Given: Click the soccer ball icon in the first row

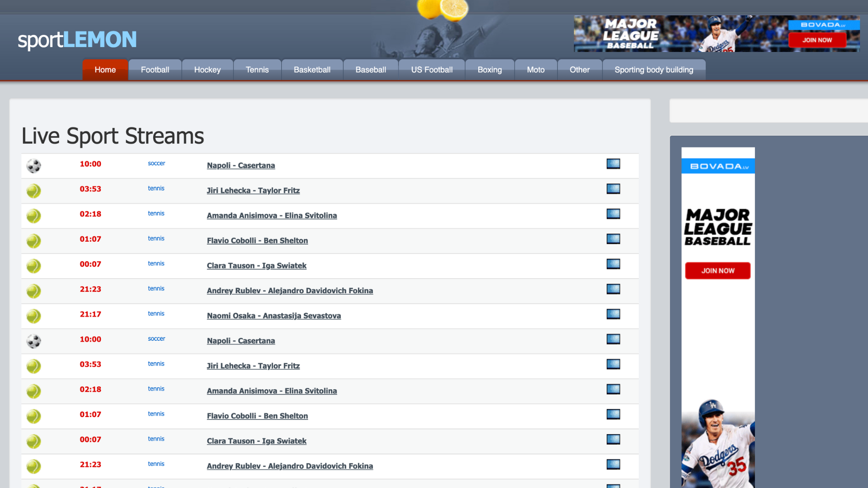Looking at the screenshot, I should coord(33,166).
